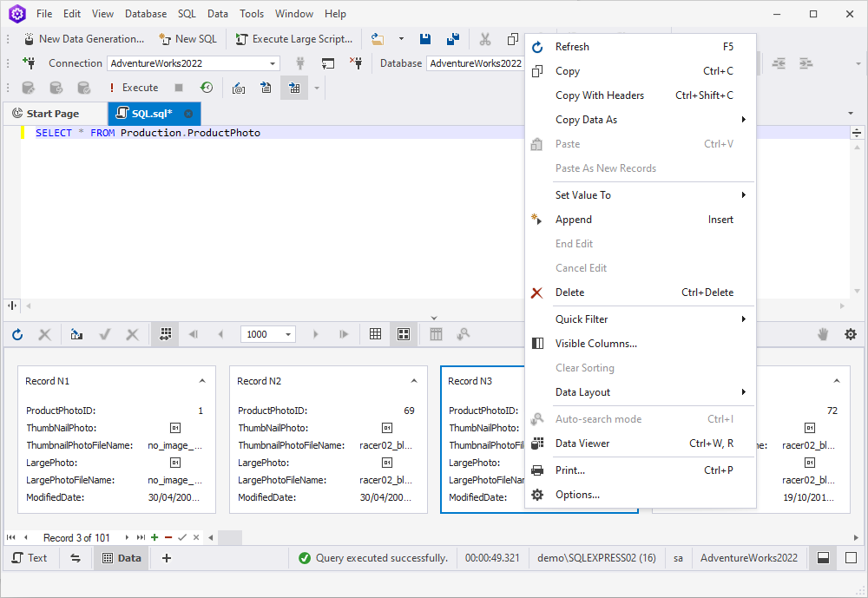Toggle split layout icon in status bar

[823, 558]
